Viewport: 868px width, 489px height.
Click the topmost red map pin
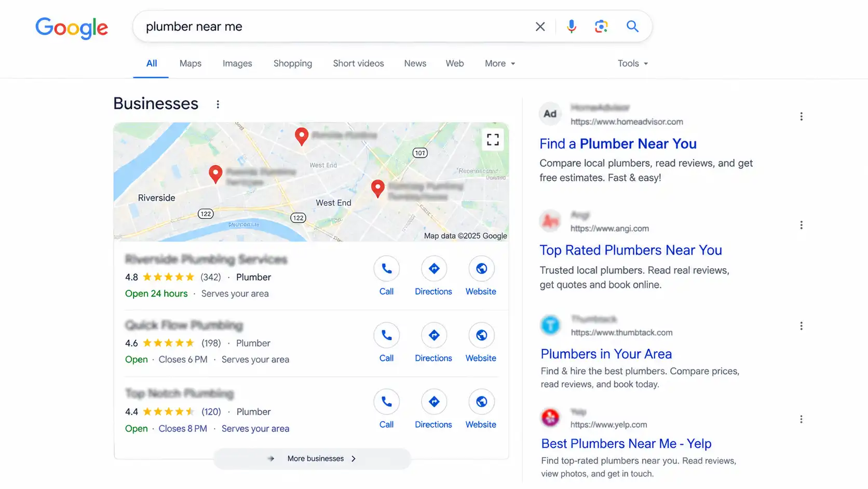click(x=302, y=136)
